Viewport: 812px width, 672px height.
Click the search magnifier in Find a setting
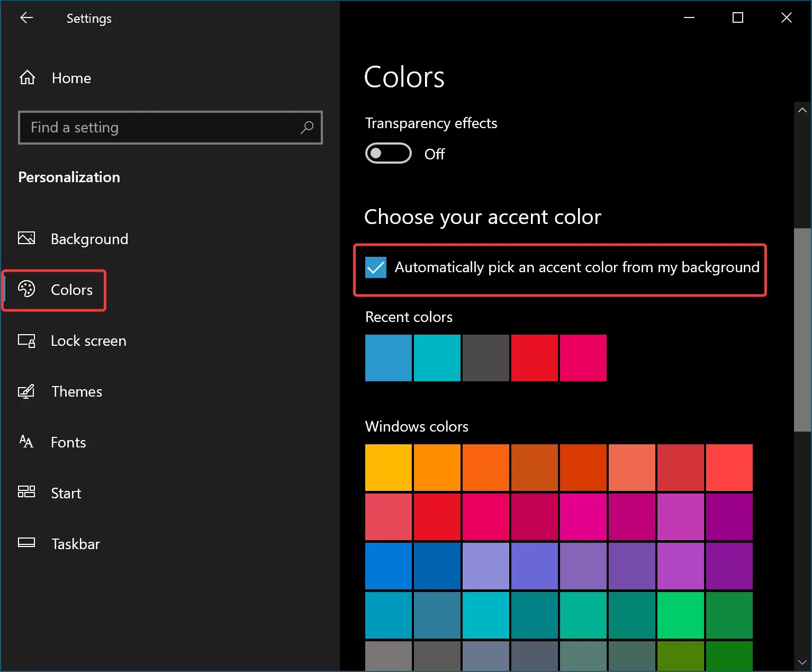(x=307, y=128)
